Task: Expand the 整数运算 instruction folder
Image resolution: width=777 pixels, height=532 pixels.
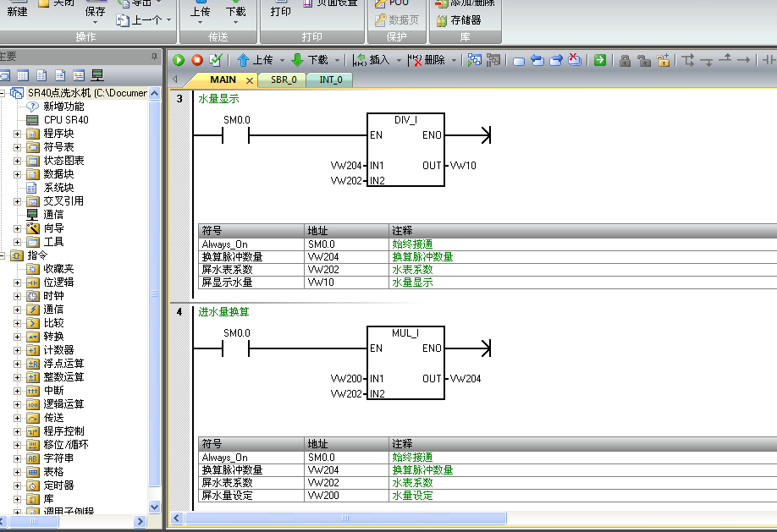Action: point(17,377)
